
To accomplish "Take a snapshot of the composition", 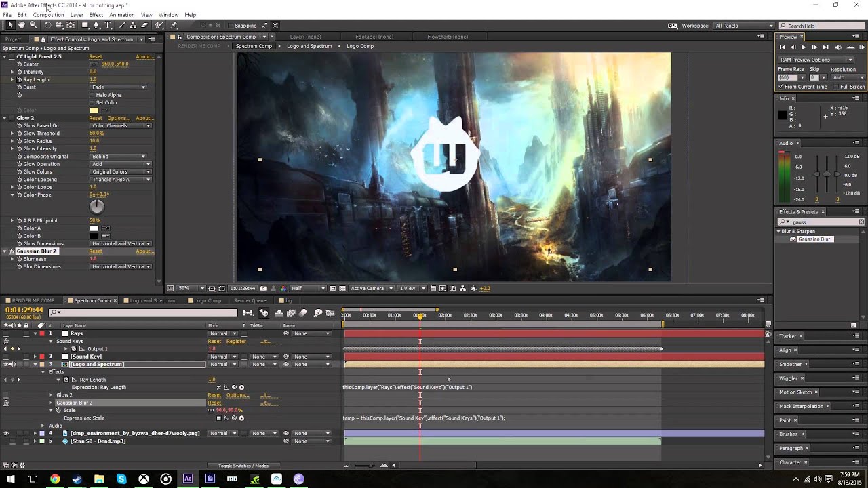I will pos(264,289).
